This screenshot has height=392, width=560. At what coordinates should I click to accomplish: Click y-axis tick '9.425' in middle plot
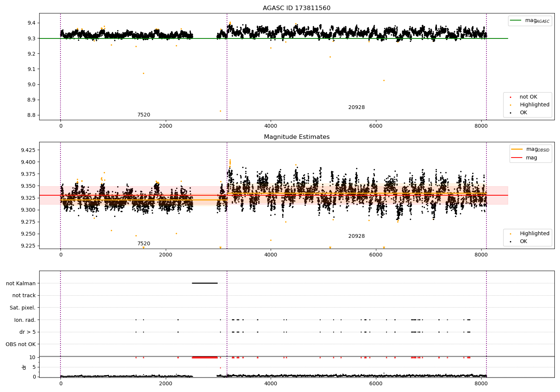(x=28, y=150)
